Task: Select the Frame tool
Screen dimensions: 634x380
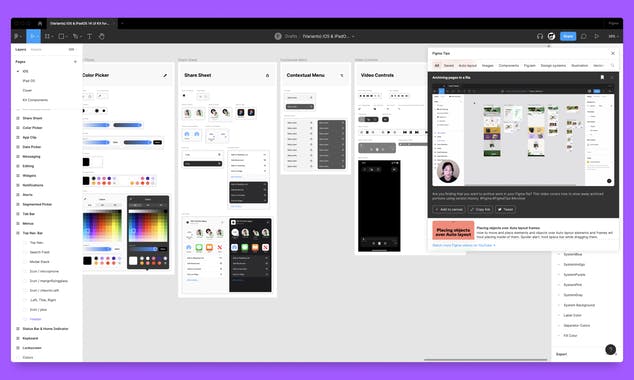Action: (47, 36)
